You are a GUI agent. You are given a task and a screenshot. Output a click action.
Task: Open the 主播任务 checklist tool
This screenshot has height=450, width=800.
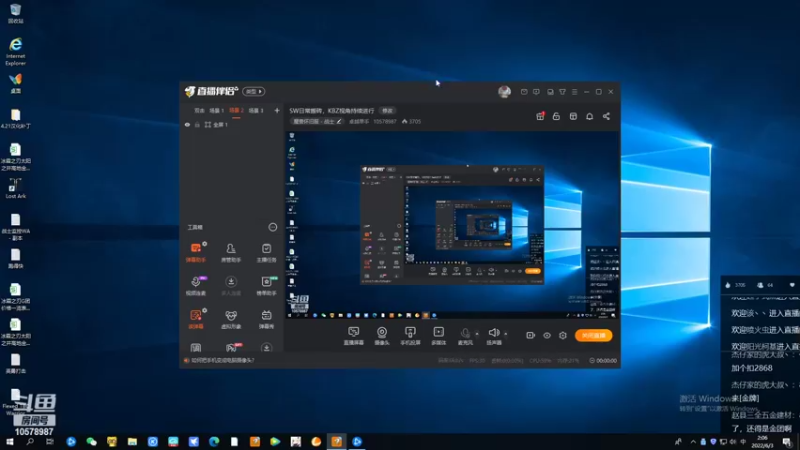(266, 253)
